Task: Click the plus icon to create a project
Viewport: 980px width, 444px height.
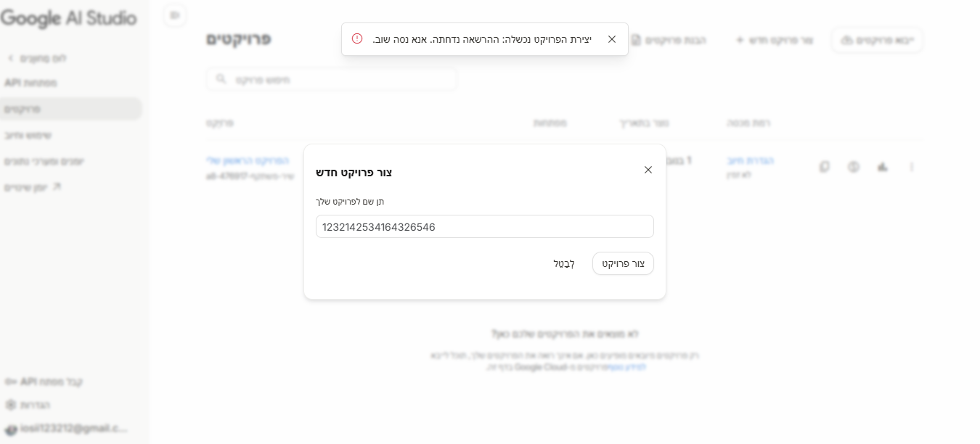Action: pos(740,40)
